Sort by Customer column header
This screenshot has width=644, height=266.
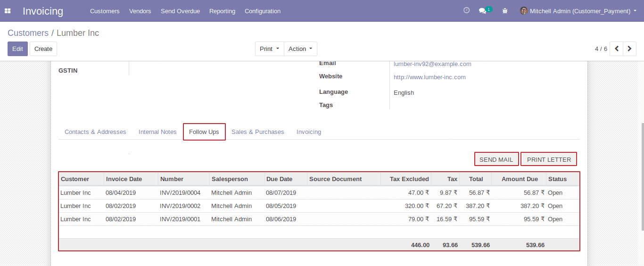pos(81,179)
